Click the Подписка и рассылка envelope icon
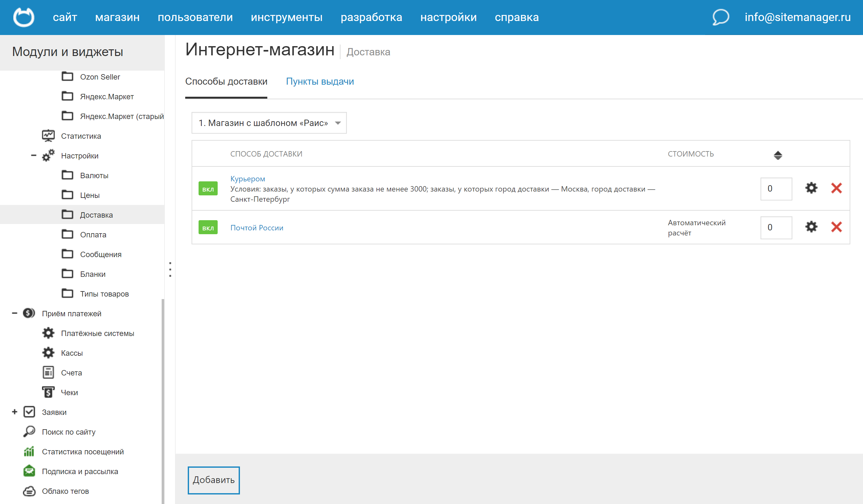The width and height of the screenshot is (863, 504). pyautogui.click(x=29, y=471)
